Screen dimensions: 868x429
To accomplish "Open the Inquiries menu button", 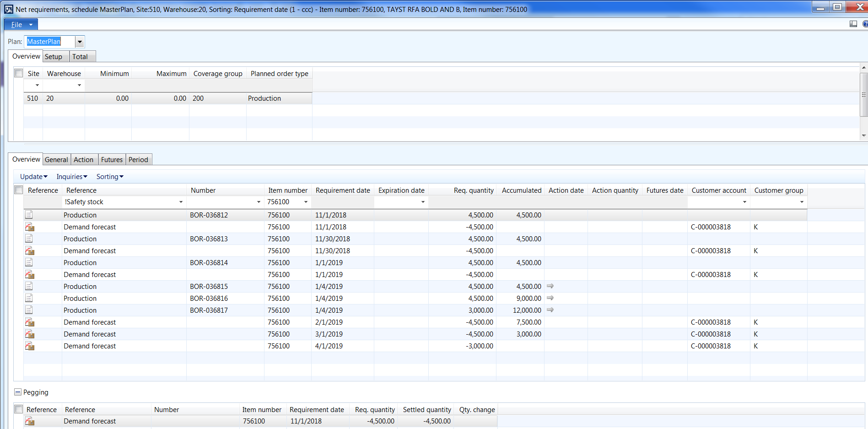I will pyautogui.click(x=72, y=177).
